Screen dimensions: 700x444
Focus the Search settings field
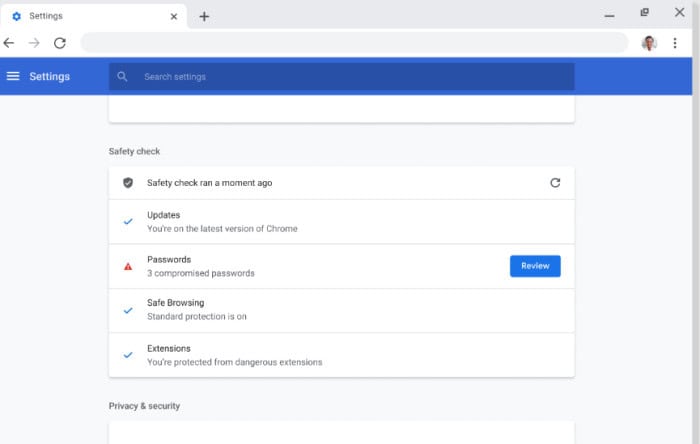coord(342,77)
